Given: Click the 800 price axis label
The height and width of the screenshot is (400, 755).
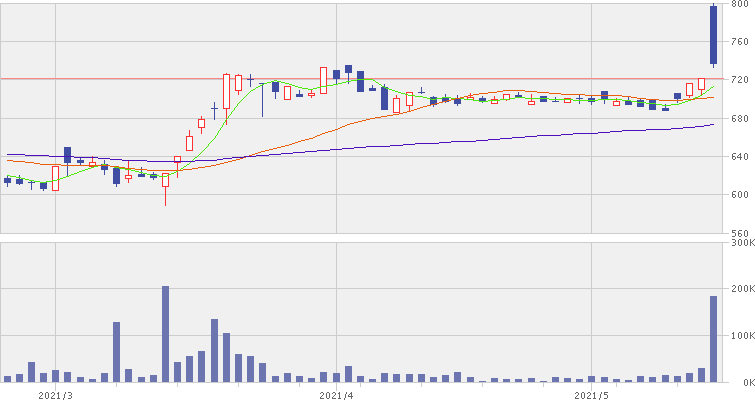Looking at the screenshot, I should click(741, 5).
